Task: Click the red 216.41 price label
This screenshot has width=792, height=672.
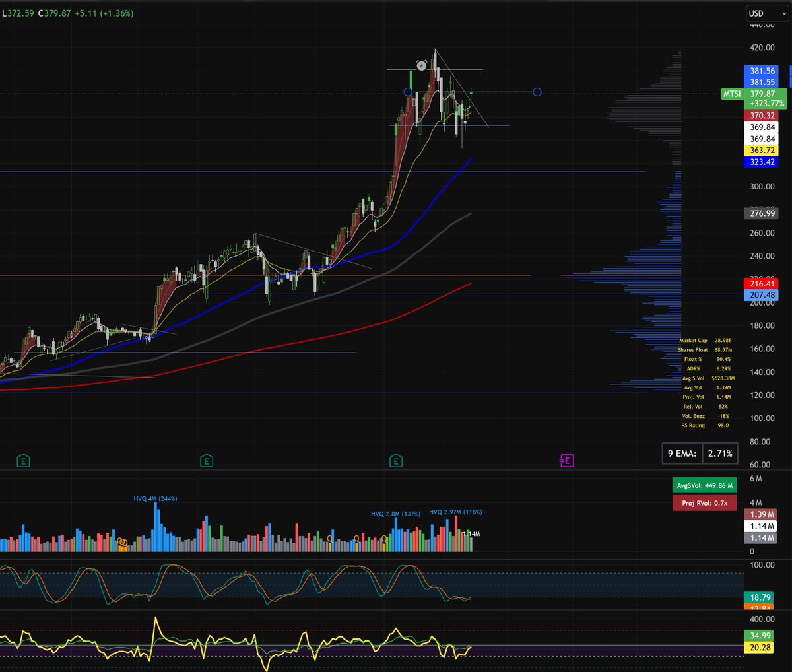Action: (x=762, y=283)
